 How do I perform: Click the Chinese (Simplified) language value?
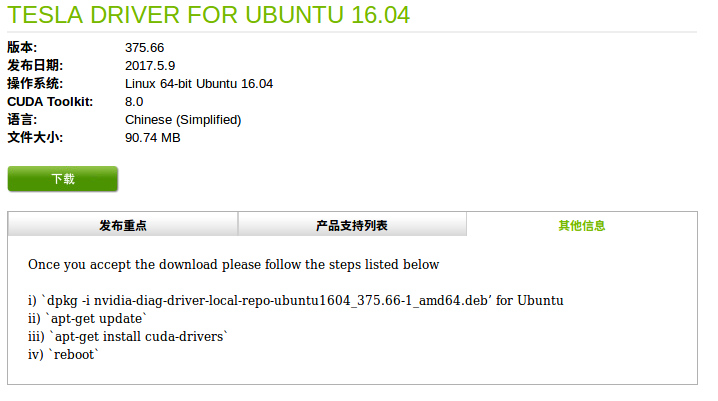pos(183,120)
